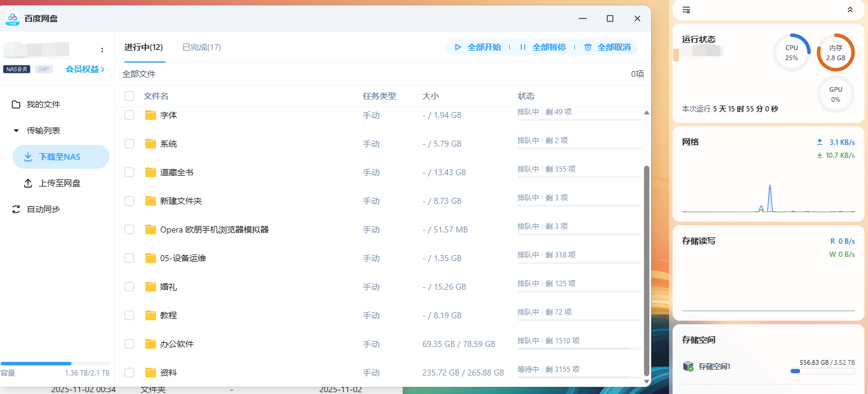Click the download list vertical scrollbar
868x394 pixels.
(646, 268)
